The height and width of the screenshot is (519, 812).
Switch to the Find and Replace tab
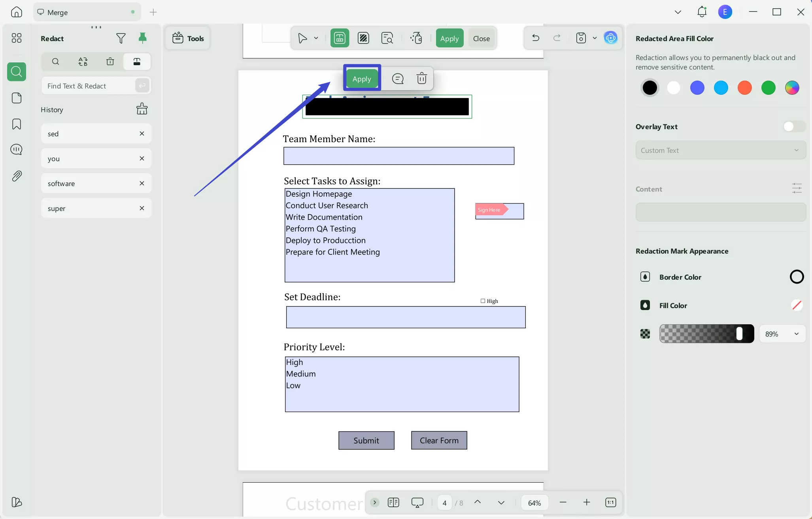(x=83, y=62)
